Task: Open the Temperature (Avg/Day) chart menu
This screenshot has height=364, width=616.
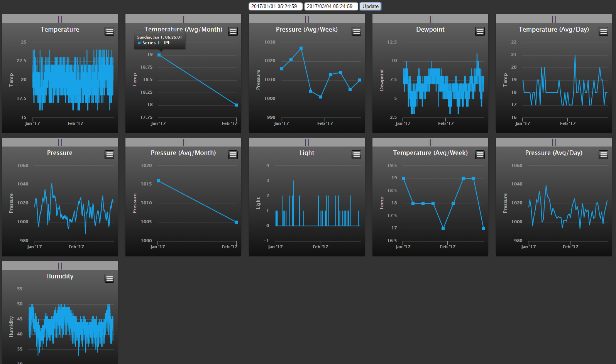Action: [x=604, y=31]
